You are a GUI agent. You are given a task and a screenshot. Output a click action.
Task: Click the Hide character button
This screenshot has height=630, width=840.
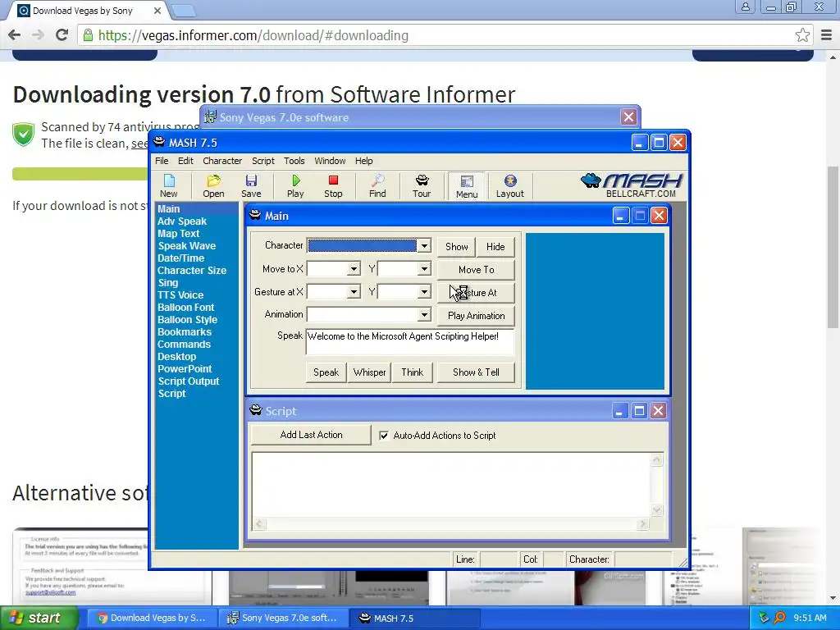495,246
